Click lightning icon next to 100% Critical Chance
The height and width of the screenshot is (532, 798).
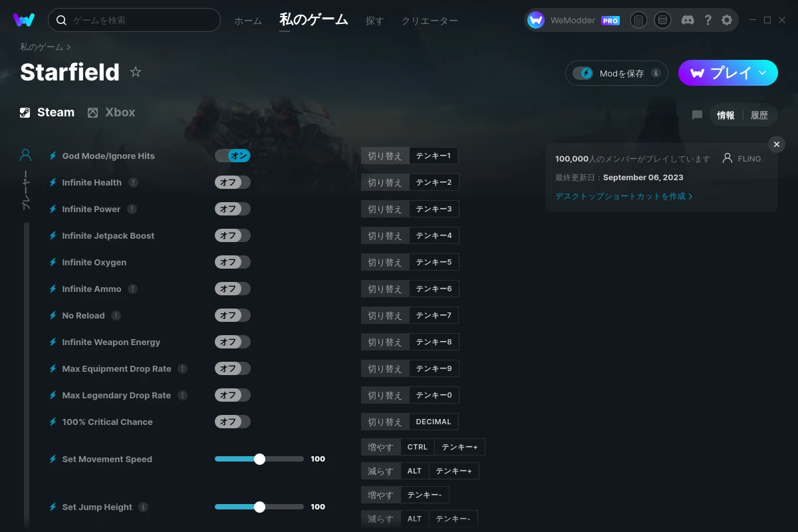pyautogui.click(x=53, y=422)
